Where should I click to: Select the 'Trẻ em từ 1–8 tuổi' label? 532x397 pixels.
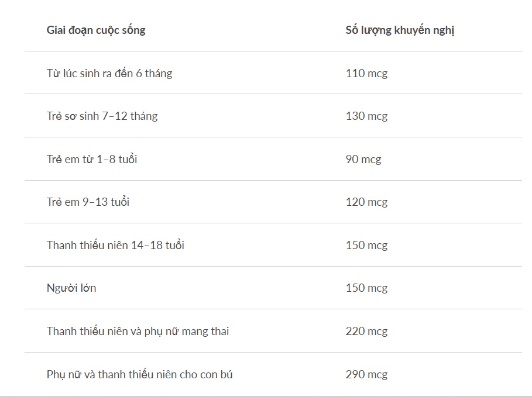[x=92, y=159]
